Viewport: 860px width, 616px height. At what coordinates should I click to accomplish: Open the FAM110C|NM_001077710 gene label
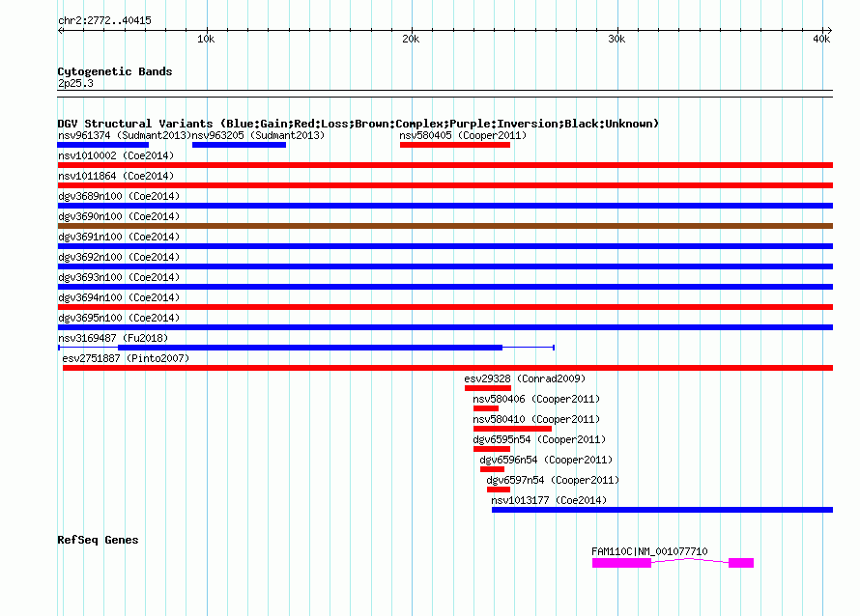pyautogui.click(x=649, y=551)
